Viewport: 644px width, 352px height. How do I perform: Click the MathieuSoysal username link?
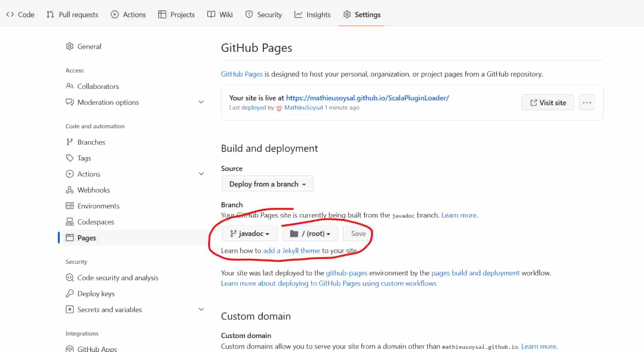click(304, 108)
